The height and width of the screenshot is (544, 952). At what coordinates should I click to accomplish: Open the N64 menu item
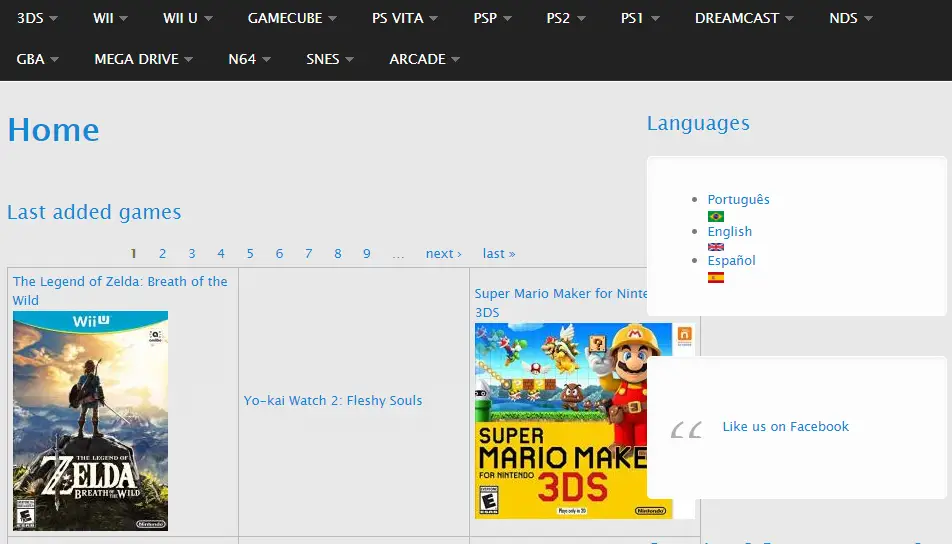coord(242,59)
